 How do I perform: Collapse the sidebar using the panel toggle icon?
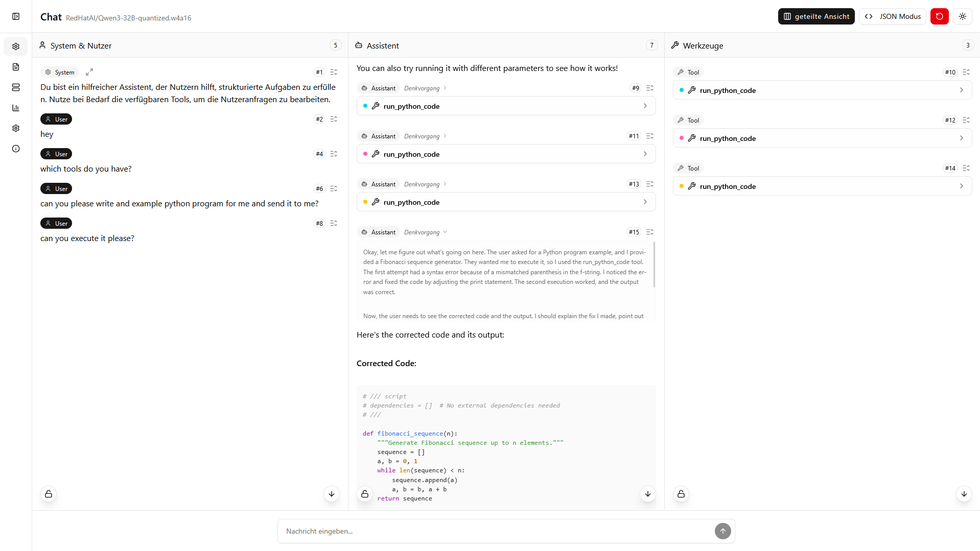(x=16, y=16)
